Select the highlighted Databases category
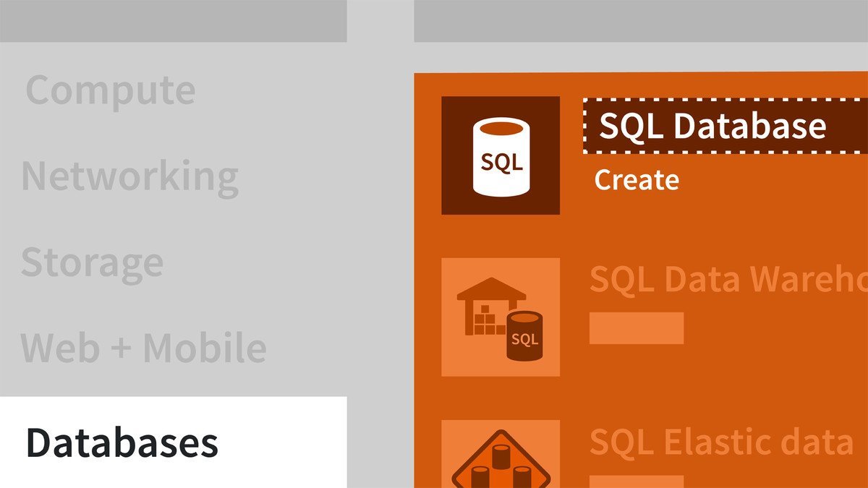868x488 pixels. point(122,442)
